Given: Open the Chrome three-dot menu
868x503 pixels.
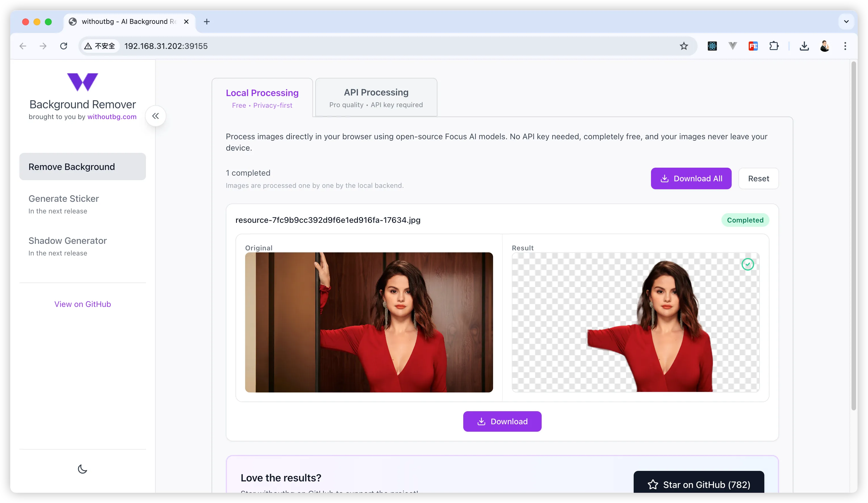Looking at the screenshot, I should (x=845, y=46).
